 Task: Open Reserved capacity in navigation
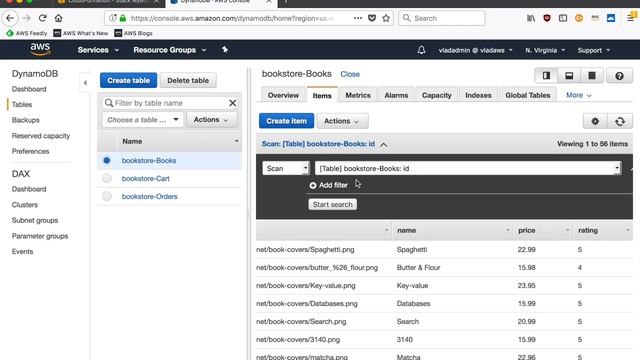[x=41, y=136]
